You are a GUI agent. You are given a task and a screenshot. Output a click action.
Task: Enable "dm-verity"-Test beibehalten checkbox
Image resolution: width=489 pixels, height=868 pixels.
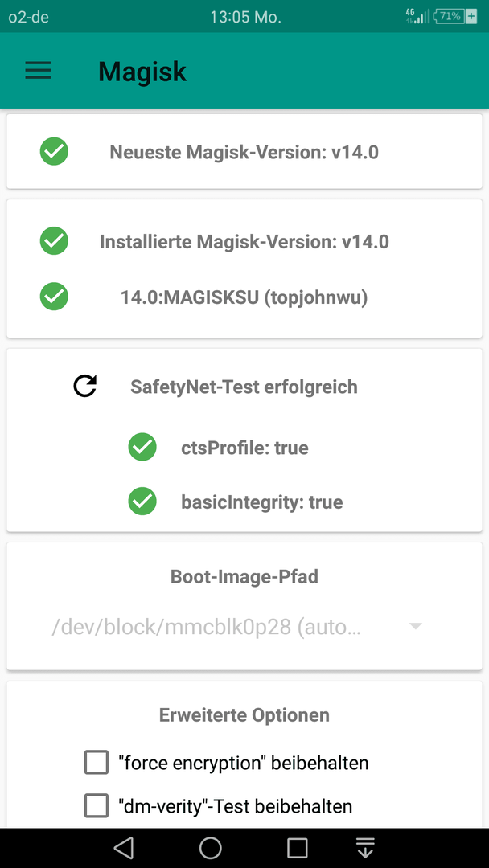point(97,805)
